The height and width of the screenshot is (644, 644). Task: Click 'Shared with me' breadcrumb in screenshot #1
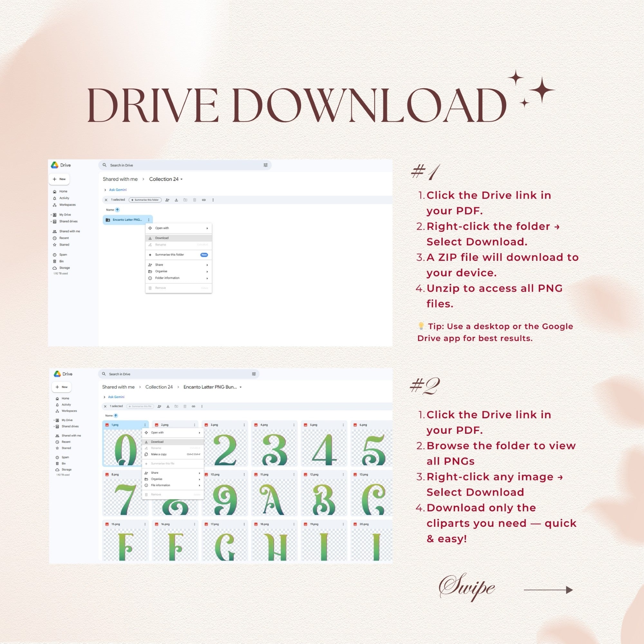point(120,179)
